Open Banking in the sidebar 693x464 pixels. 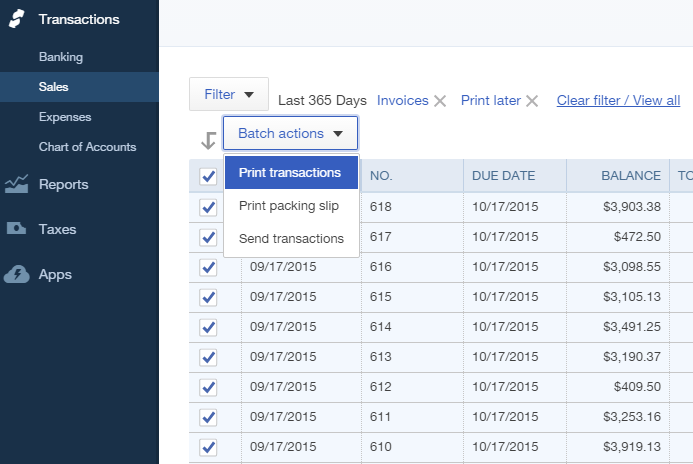pyautogui.click(x=61, y=57)
